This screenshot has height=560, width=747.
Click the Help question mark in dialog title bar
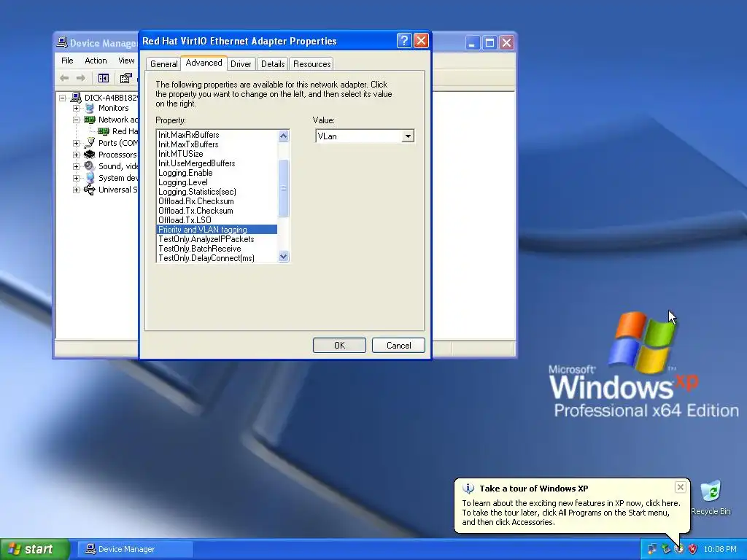(x=404, y=41)
